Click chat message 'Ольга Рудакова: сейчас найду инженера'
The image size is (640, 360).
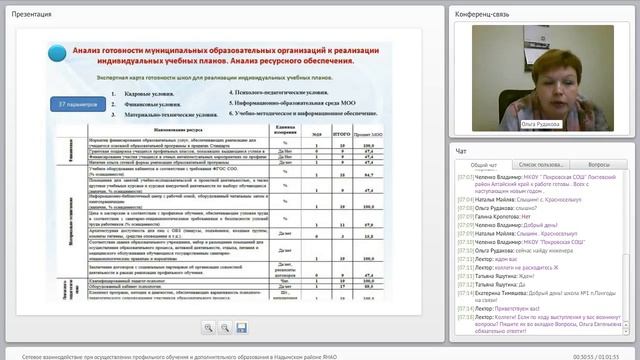tap(515, 251)
